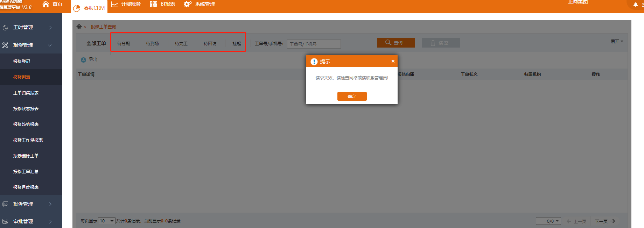This screenshot has width=644, height=228.
Task: Click the user avatar icon at top right
Action: pyautogui.click(x=636, y=4)
